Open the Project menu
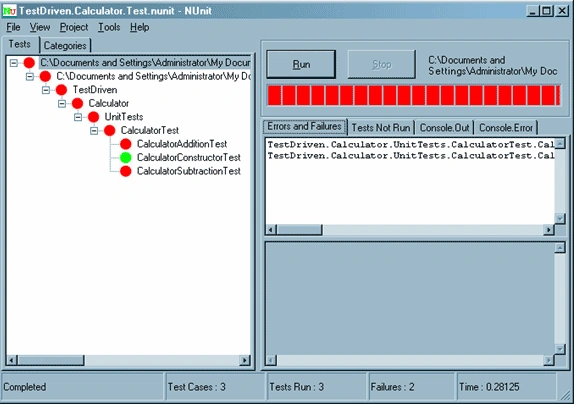574x404 pixels. tap(74, 27)
